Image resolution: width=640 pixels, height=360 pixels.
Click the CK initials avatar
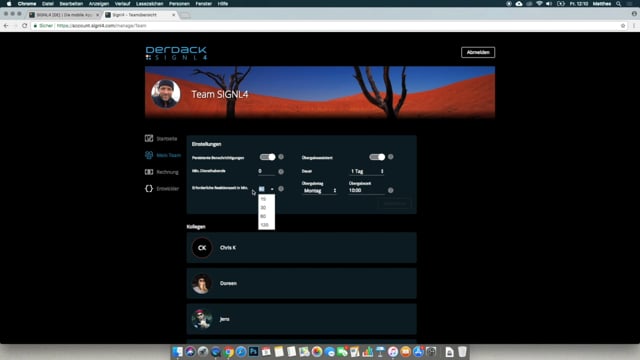tap(202, 248)
